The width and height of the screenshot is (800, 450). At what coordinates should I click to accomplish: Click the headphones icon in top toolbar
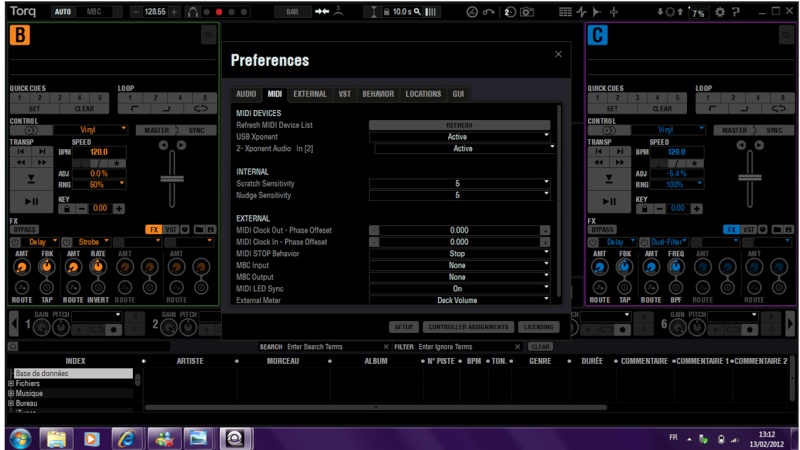[192, 12]
